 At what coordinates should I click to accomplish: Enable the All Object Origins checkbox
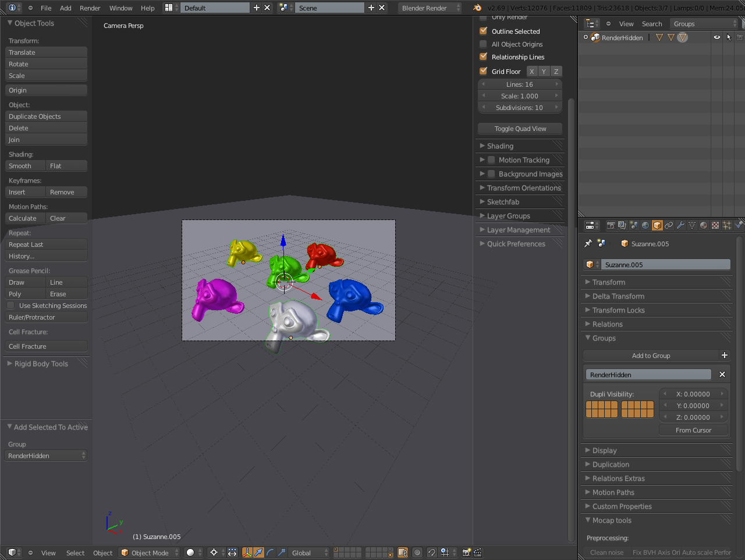(x=483, y=44)
